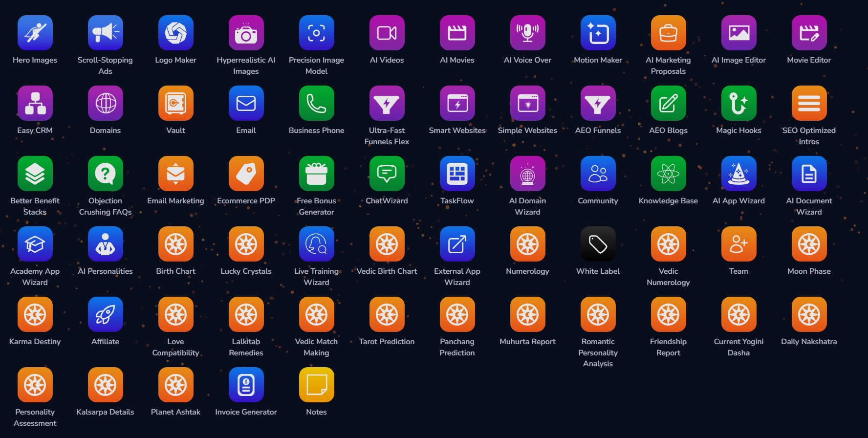Open the Birth Chart icon
The width and height of the screenshot is (868, 438).
point(176,244)
